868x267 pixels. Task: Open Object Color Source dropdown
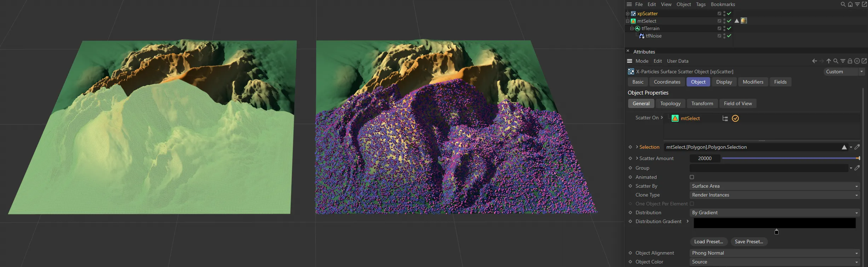775,262
